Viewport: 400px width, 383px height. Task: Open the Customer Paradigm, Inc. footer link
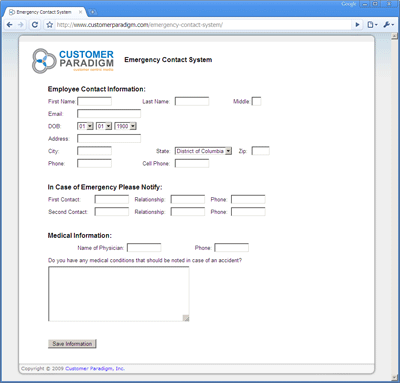[x=95, y=368]
